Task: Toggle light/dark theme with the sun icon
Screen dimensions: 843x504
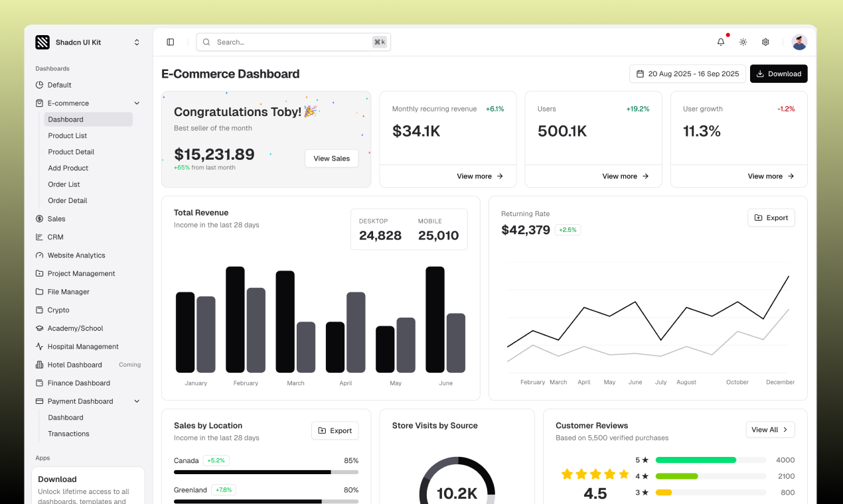Action: click(743, 42)
